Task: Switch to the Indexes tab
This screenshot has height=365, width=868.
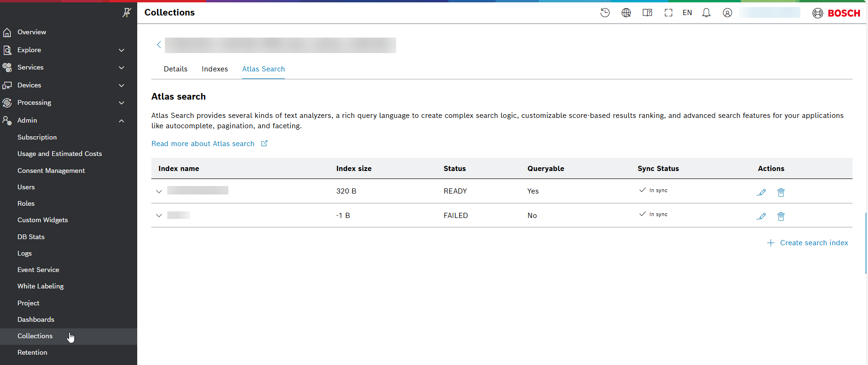Action: pos(215,69)
